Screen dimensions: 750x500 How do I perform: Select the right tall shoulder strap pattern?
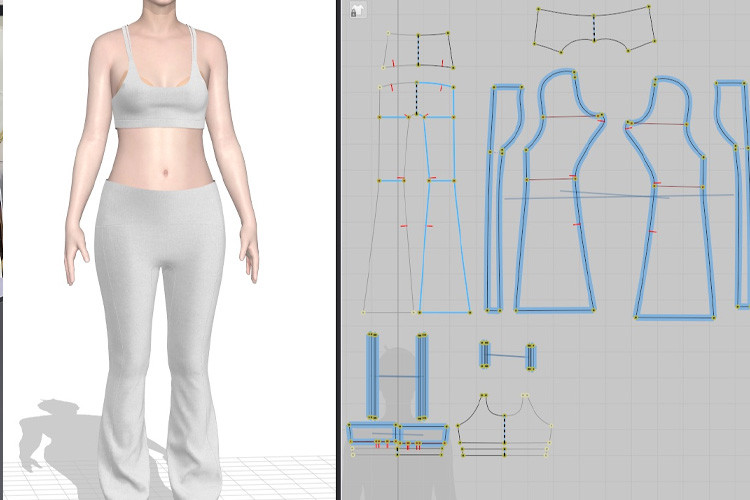pyautogui.click(x=422, y=376)
